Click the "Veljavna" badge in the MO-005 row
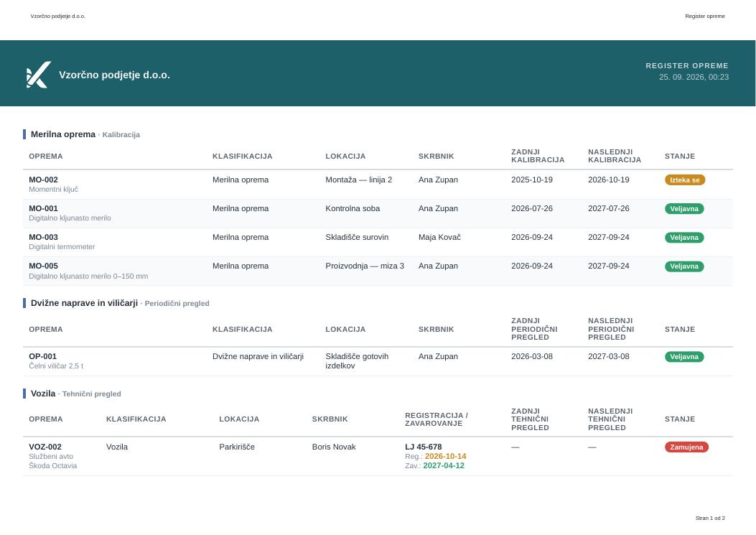Image resolution: width=756 pixels, height=535 pixels. click(x=684, y=266)
